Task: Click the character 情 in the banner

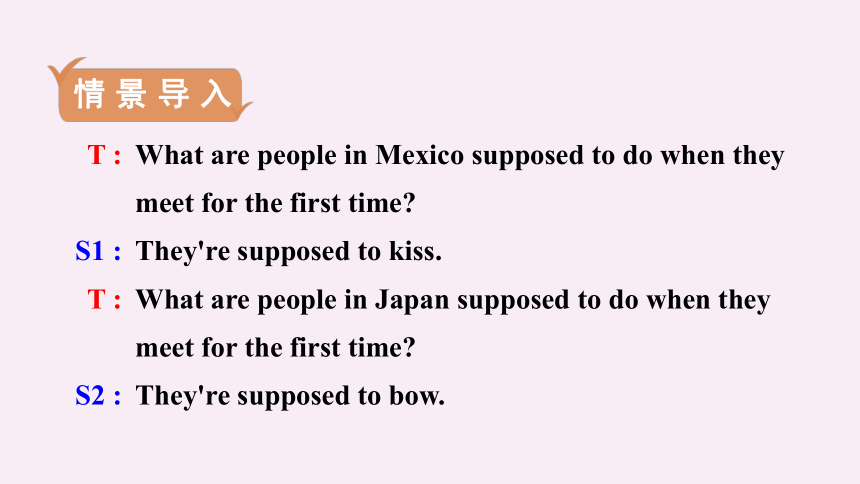Action: pyautogui.click(x=89, y=94)
